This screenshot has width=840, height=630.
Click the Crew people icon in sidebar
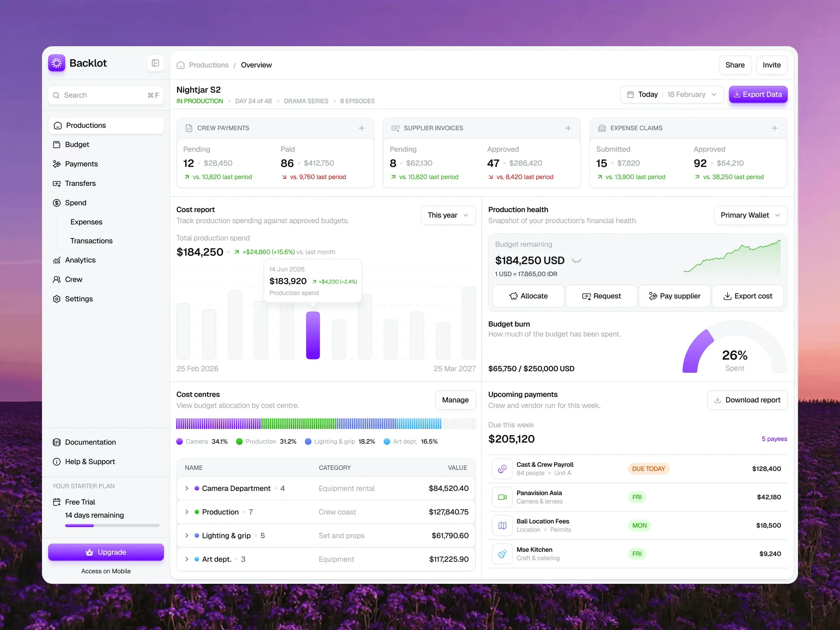click(x=57, y=280)
